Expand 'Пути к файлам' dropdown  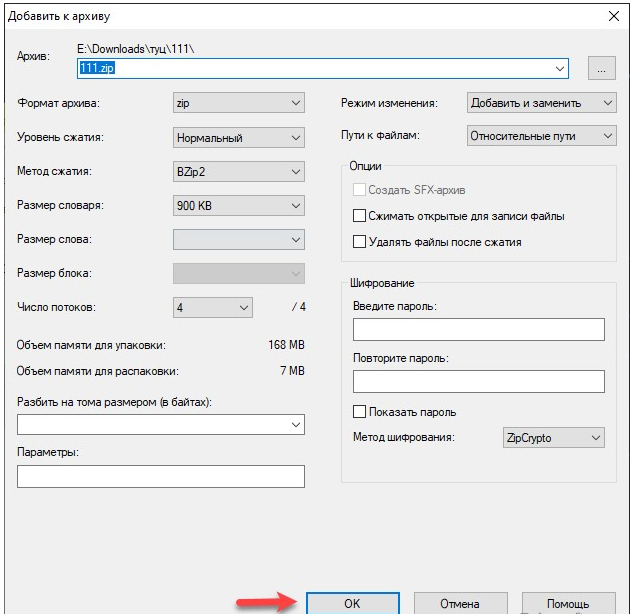541,136
